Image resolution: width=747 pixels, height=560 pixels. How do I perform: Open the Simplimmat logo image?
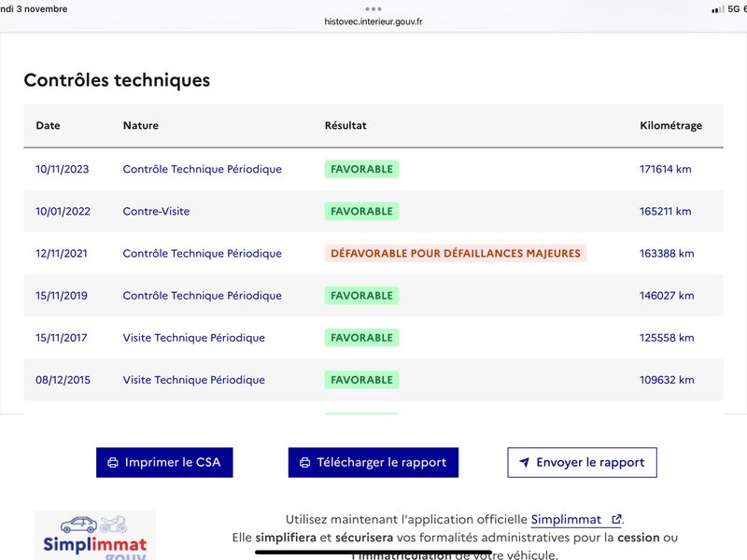click(95, 535)
